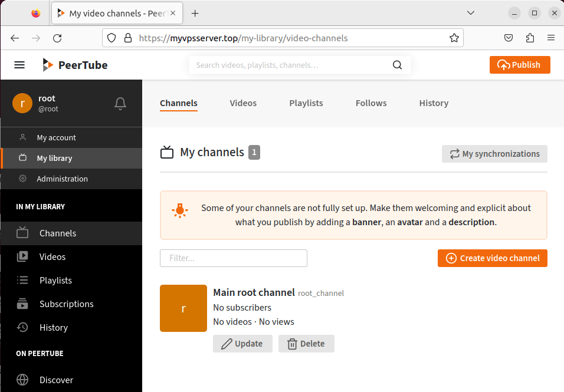Open History via the clock sidebar icon
Viewport: 564px width, 392px height.
click(x=22, y=327)
